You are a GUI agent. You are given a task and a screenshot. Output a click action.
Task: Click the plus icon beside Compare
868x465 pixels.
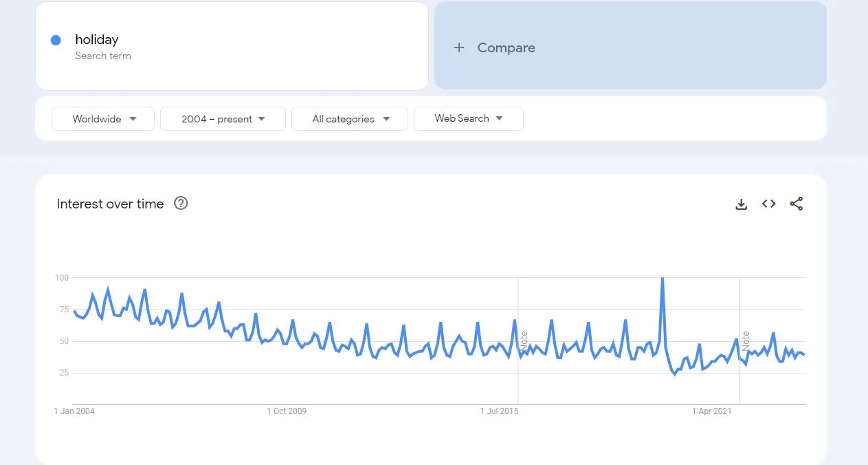tap(459, 47)
